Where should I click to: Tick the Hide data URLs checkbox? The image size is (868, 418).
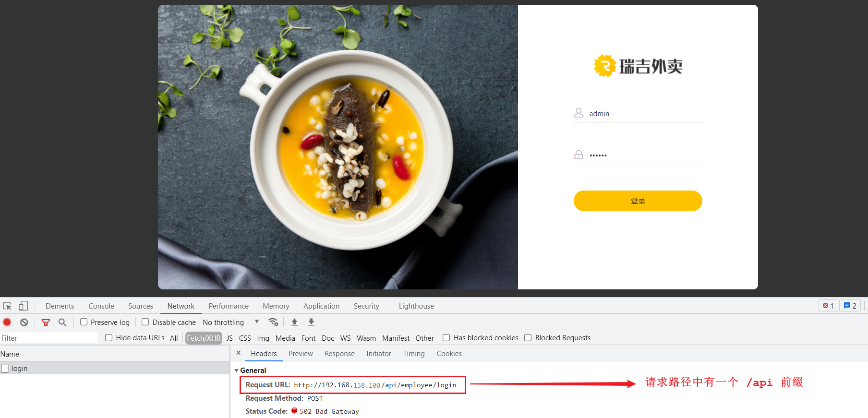(109, 338)
